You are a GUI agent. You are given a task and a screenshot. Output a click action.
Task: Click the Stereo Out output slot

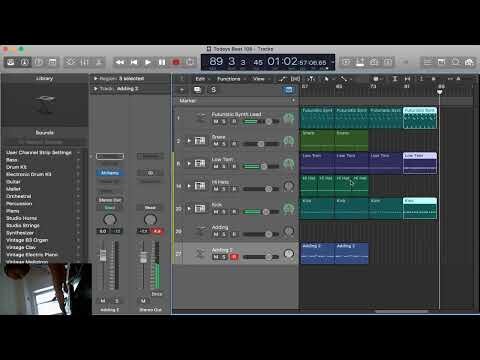pyautogui.click(x=110, y=200)
